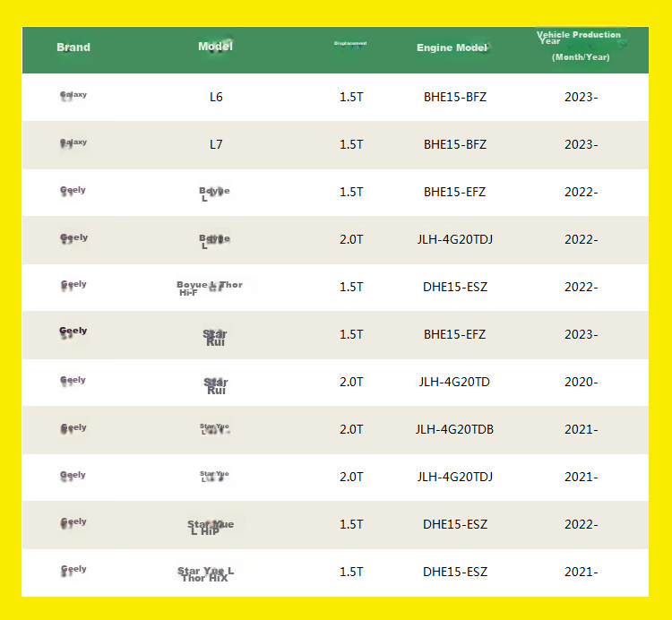The image size is (672, 620).
Task: Select the 'Star Yue L Thor HiX' model cell
Action: pyautogui.click(x=206, y=574)
